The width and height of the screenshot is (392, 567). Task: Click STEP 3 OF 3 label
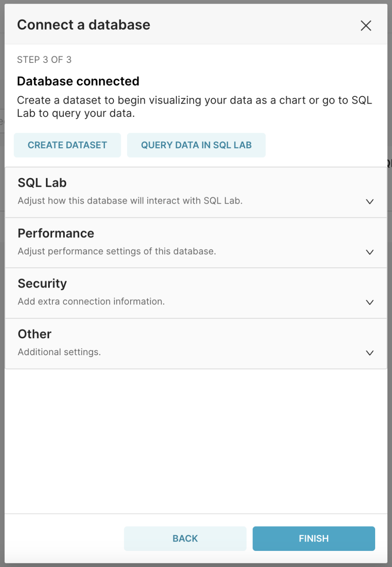click(x=44, y=60)
